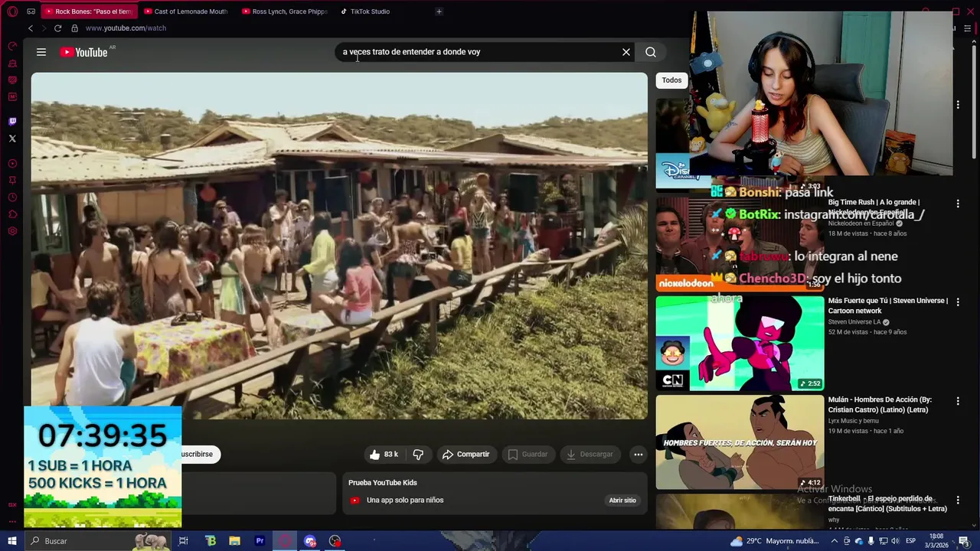The width and height of the screenshot is (980, 551).
Task: Run search with the magnifier button
Action: 651,52
